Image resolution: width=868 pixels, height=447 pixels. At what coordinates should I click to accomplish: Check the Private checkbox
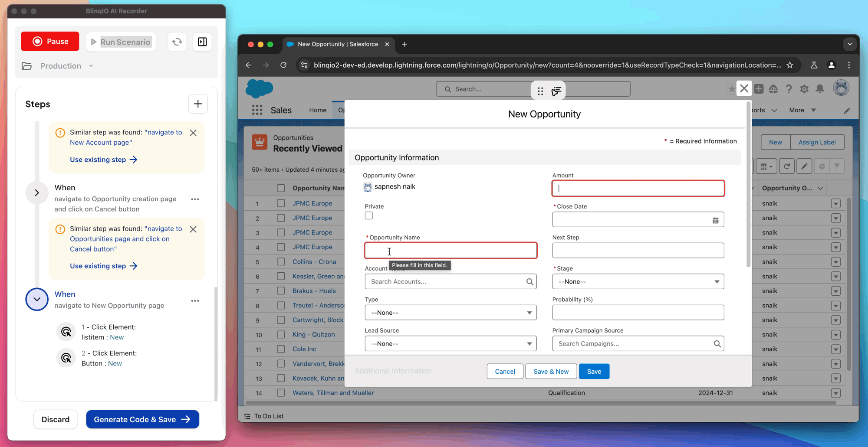(x=369, y=215)
